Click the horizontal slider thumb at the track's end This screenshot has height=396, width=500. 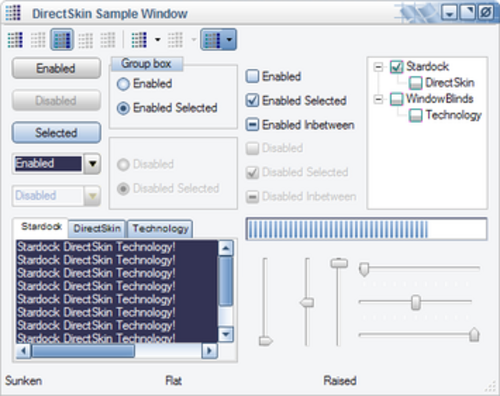tap(474, 335)
